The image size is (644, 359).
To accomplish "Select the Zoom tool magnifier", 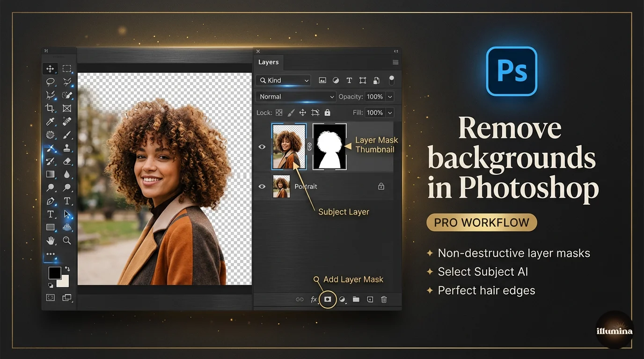I will click(x=67, y=241).
